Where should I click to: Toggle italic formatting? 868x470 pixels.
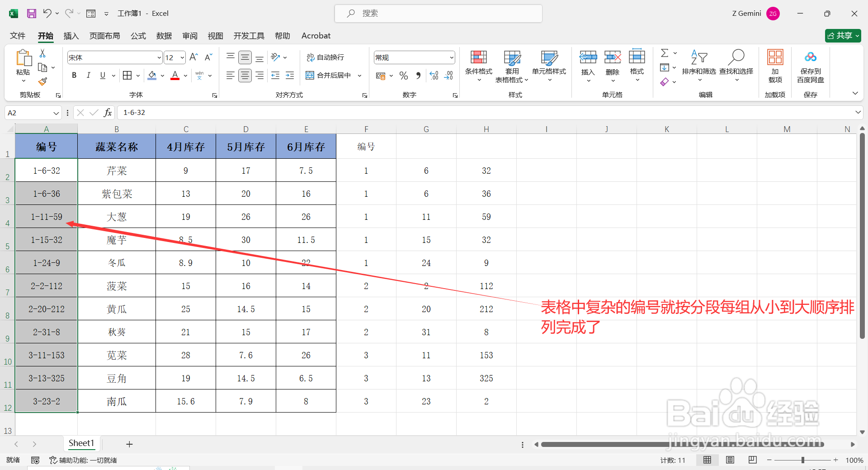[x=89, y=75]
